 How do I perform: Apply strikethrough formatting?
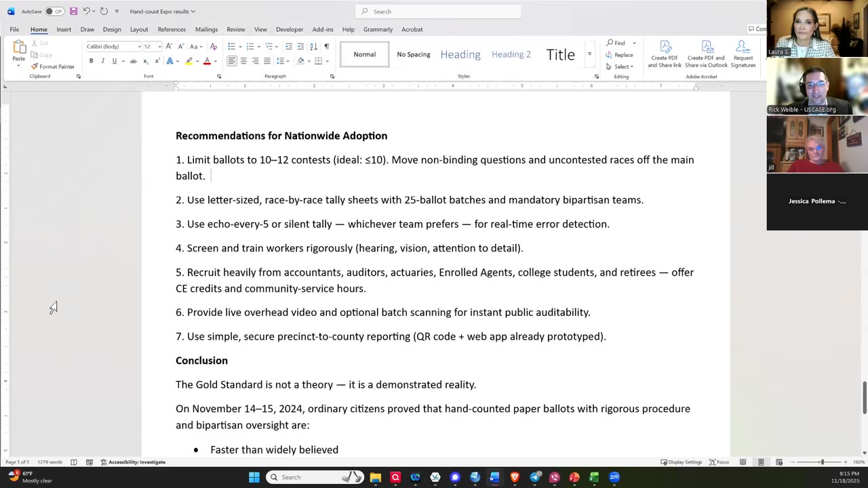pos(133,61)
